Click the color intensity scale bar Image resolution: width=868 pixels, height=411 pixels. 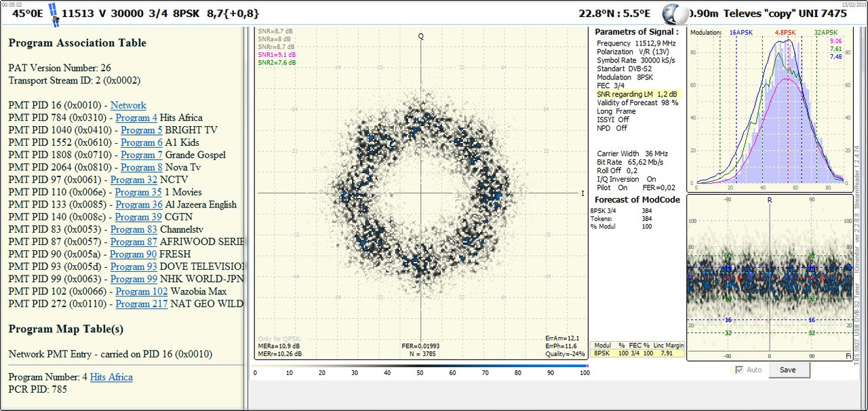click(x=420, y=366)
